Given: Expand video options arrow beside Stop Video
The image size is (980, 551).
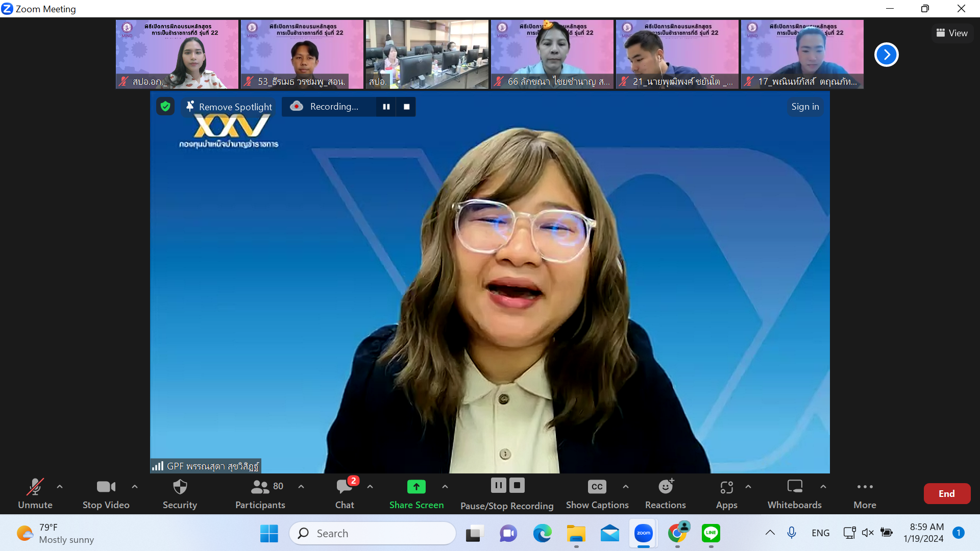Looking at the screenshot, I should coord(135,487).
